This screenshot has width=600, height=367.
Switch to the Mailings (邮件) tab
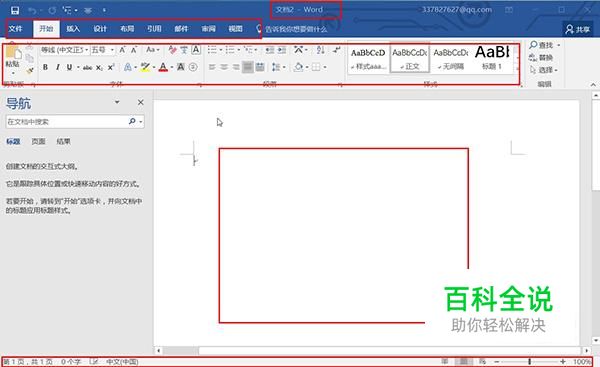pos(181,29)
